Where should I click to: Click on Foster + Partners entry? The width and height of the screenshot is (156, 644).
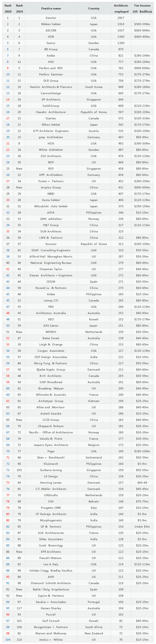(51, 181)
